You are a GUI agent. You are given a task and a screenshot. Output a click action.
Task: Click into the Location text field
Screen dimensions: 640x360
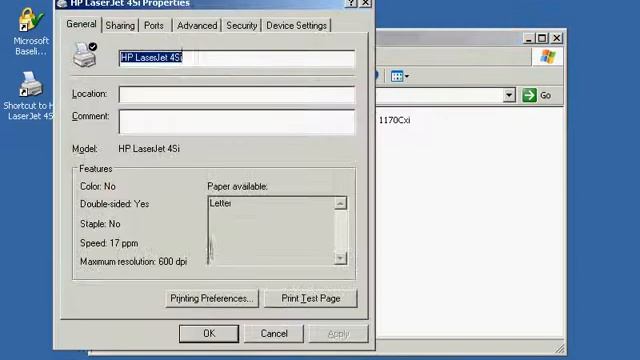tap(237, 94)
